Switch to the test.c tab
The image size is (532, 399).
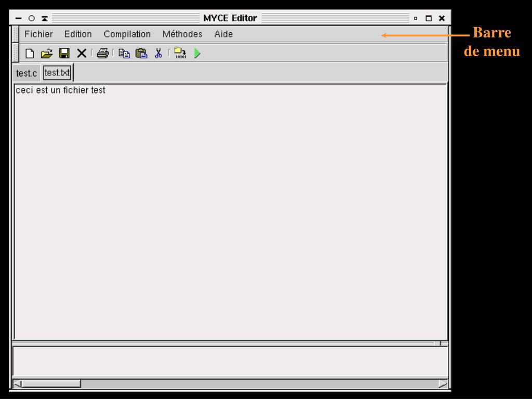26,73
